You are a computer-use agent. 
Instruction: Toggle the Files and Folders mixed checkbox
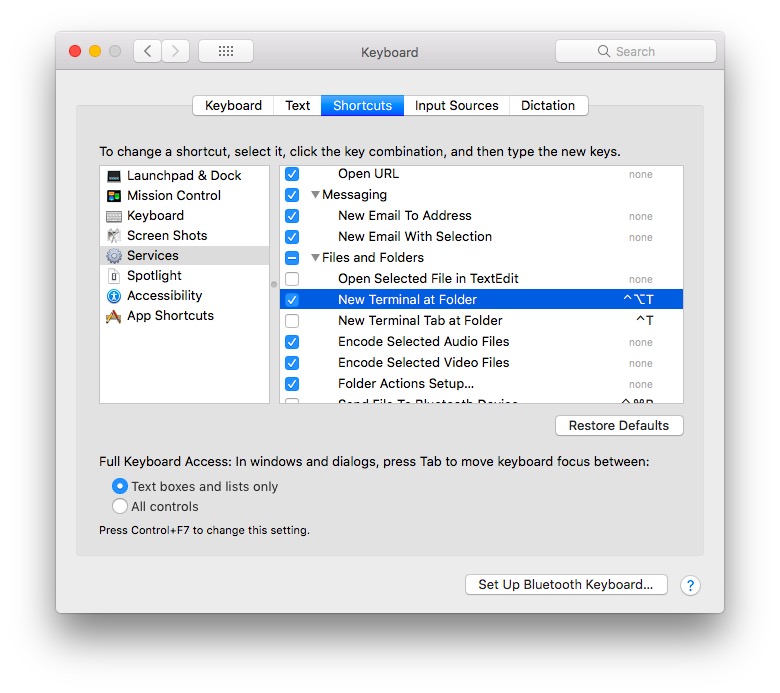(x=292, y=258)
